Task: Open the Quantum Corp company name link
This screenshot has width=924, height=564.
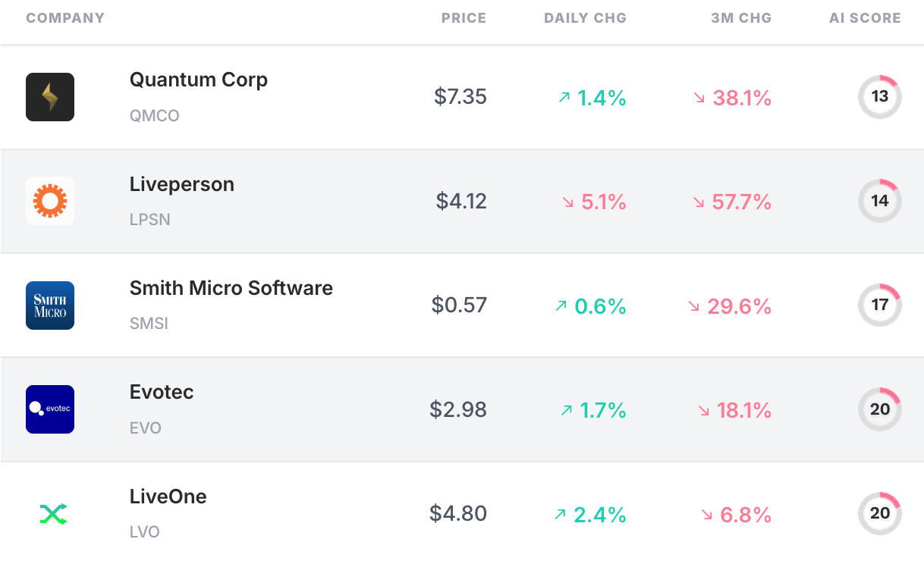Action: tap(199, 80)
